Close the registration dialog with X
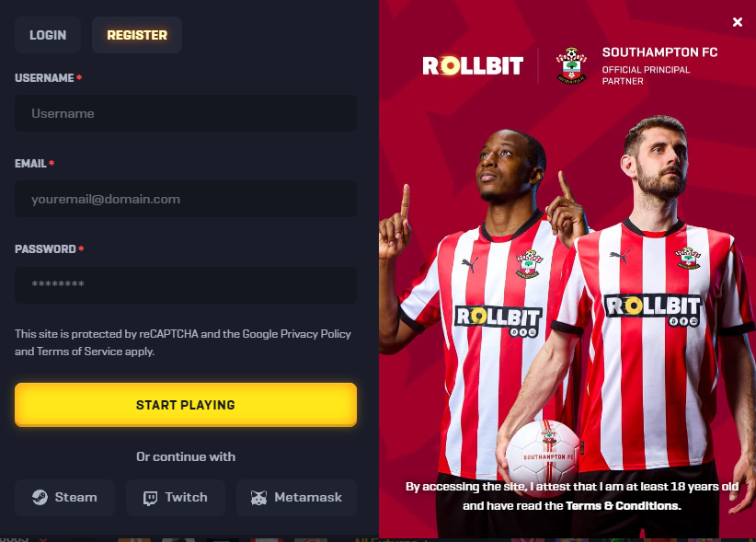The width and height of the screenshot is (756, 542). click(738, 22)
